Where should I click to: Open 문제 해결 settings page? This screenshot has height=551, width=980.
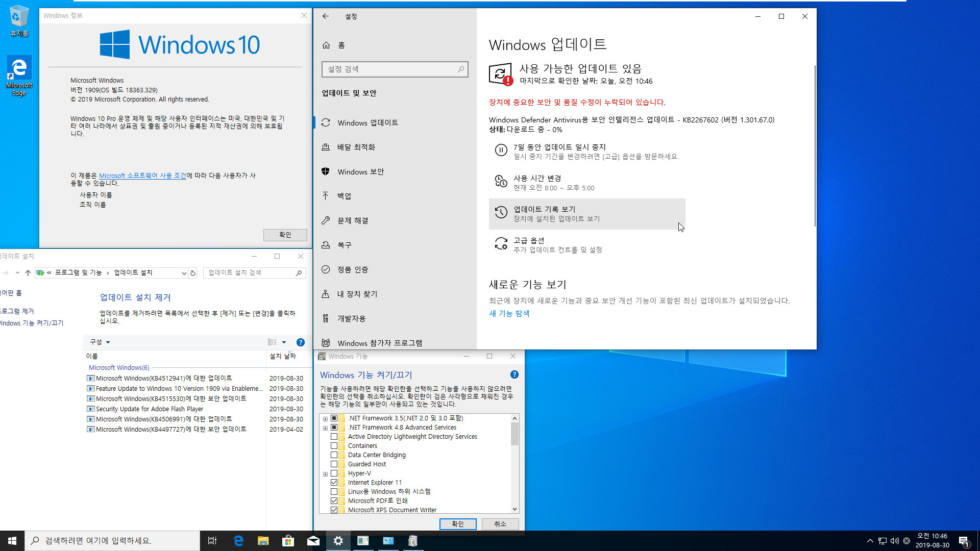pyautogui.click(x=395, y=221)
